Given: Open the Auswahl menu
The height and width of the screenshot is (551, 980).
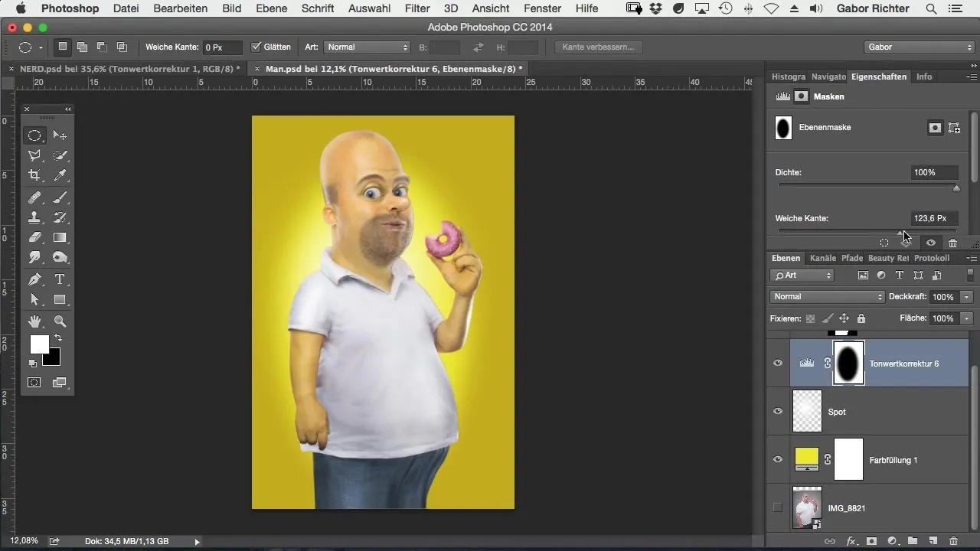Looking at the screenshot, I should 368,8.
